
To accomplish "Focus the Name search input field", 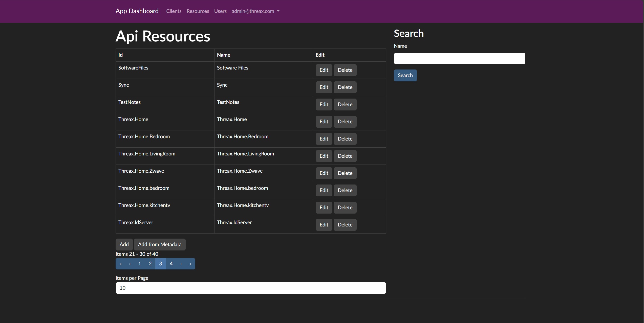I will pos(459,58).
